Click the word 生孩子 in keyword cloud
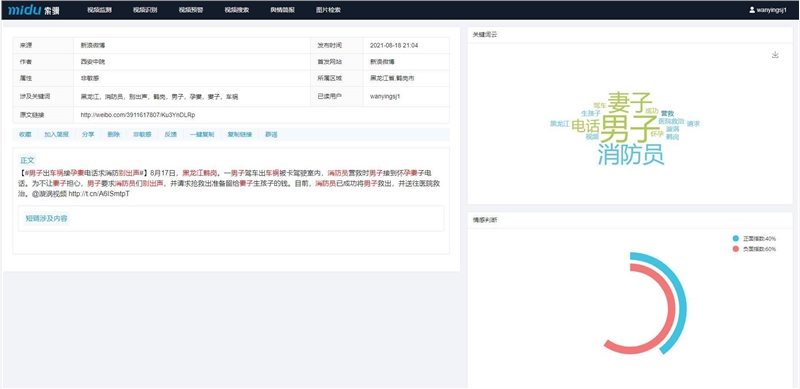The height and width of the screenshot is (389, 800). pos(590,113)
